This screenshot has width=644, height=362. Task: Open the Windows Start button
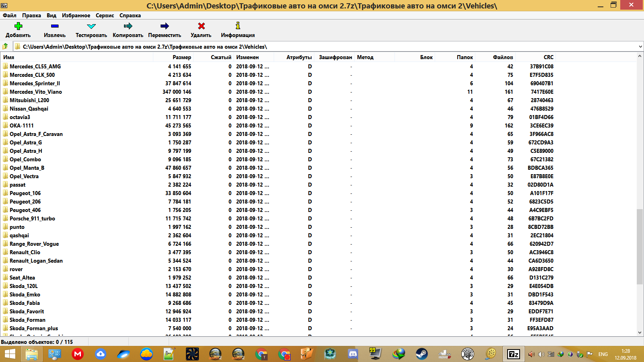click(10, 354)
